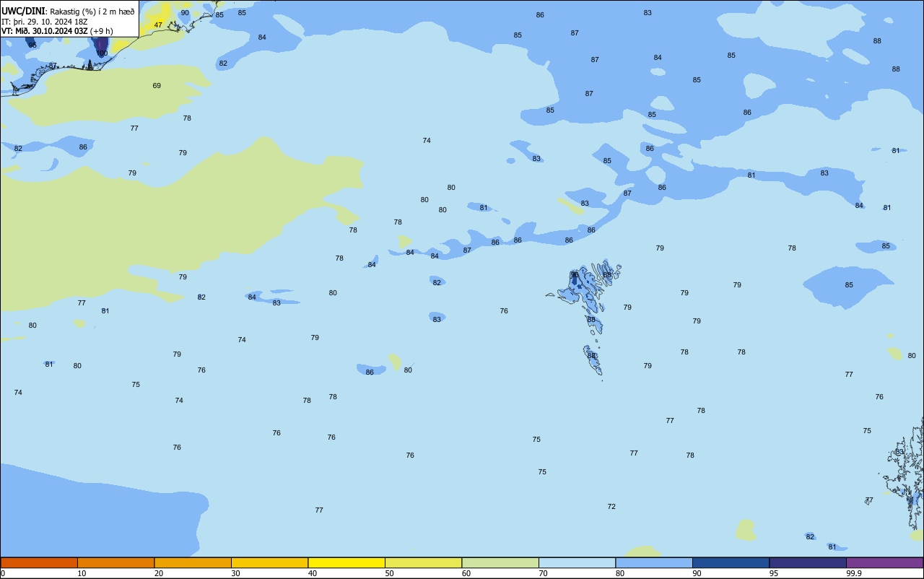Click the '50' legend scale label
This screenshot has height=579, width=924.
[389, 573]
